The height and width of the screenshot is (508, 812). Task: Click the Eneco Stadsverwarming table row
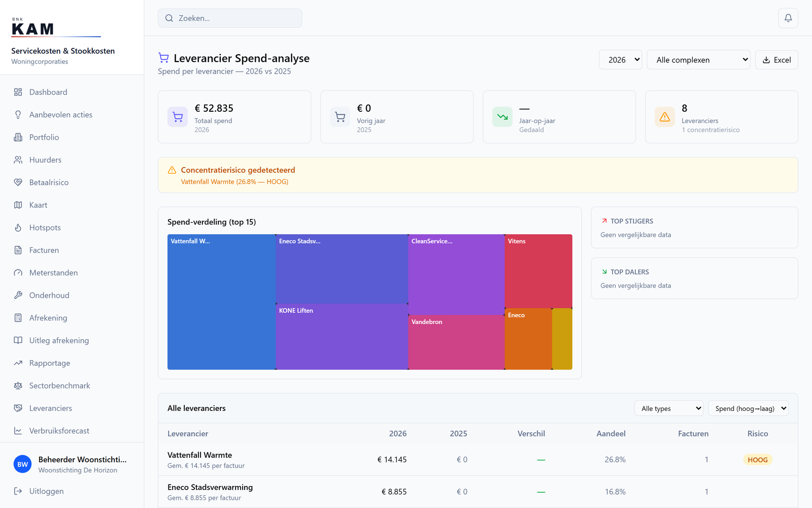click(478, 492)
